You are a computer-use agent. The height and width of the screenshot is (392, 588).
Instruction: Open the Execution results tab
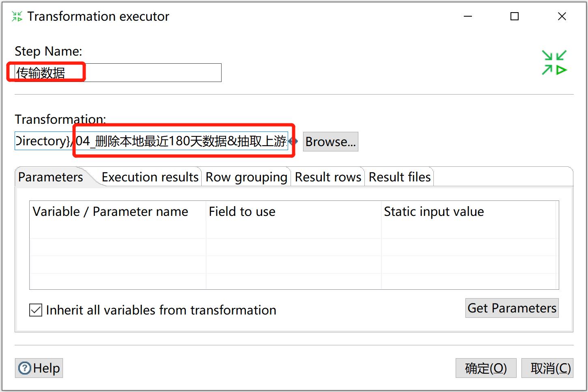[150, 177]
